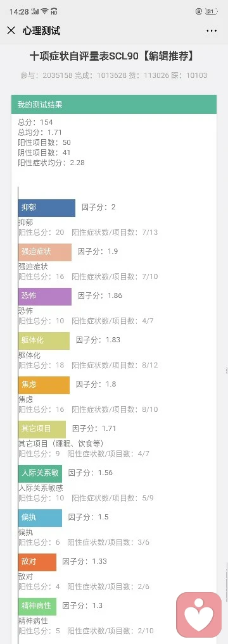
Task: Select the yellow-green 躯体化 bar
Action: pos(44,341)
